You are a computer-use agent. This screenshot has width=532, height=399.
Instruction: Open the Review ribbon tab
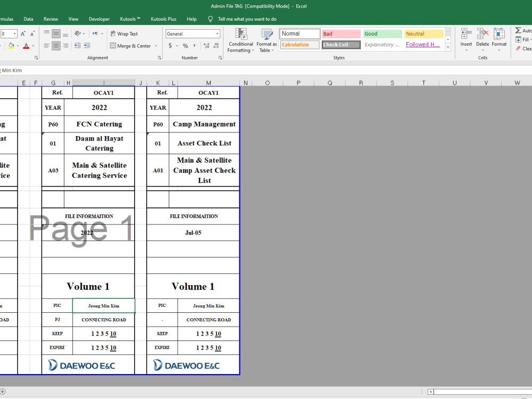coord(51,19)
